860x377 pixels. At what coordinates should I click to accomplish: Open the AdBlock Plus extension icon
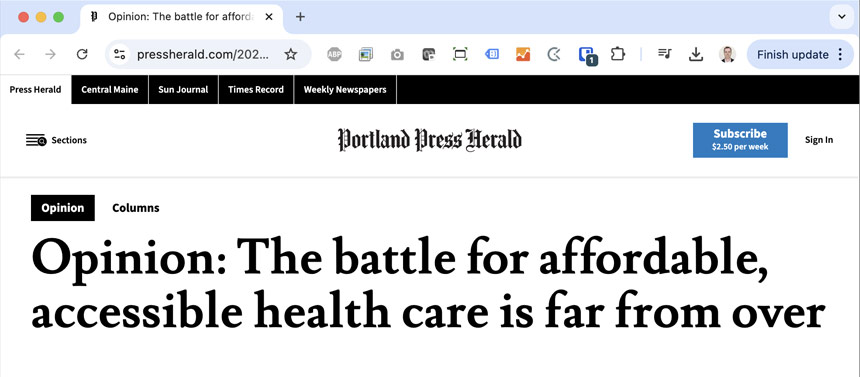[334, 54]
